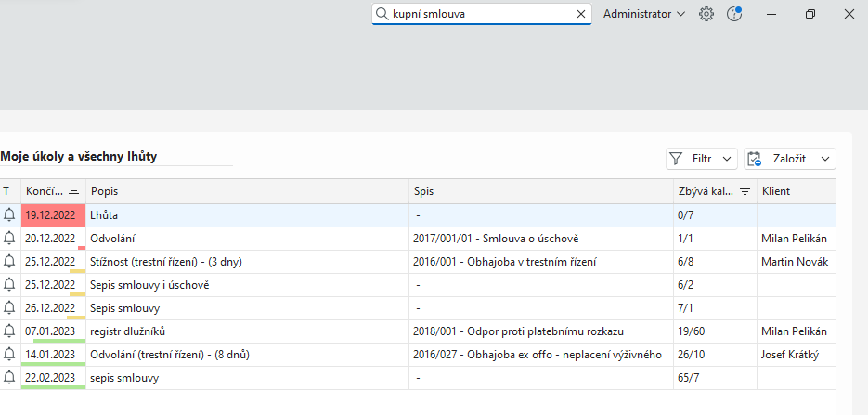
Task: Click the bell icon for the registr dlužníků row
Action: click(10, 331)
